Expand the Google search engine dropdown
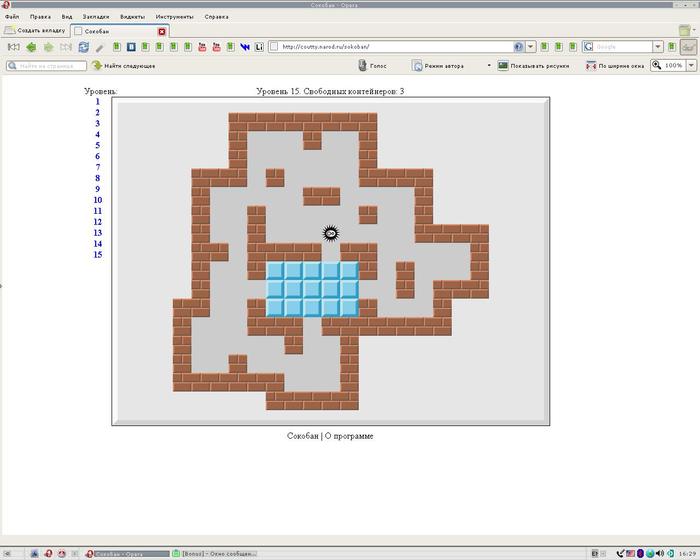Viewport: 700px width, 560px height. click(658, 46)
